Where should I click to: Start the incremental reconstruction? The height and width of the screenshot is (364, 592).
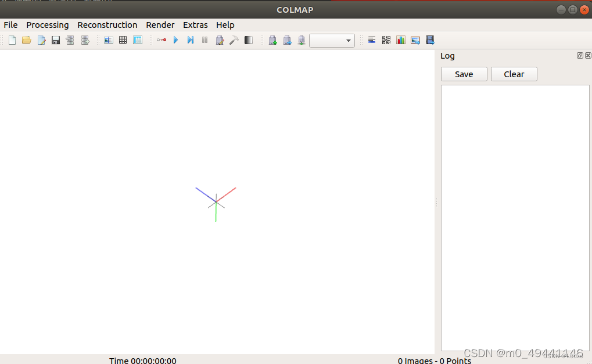[x=176, y=39]
